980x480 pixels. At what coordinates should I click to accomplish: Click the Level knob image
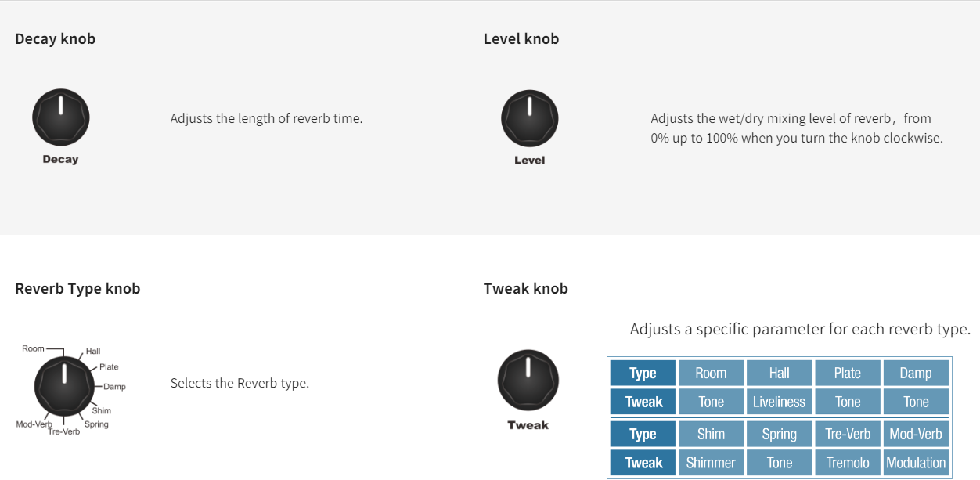530,118
